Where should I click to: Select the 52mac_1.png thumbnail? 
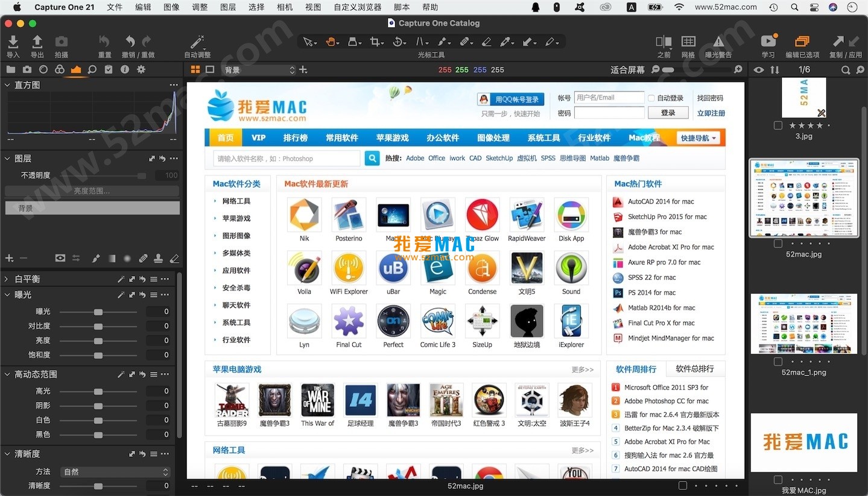(x=804, y=324)
